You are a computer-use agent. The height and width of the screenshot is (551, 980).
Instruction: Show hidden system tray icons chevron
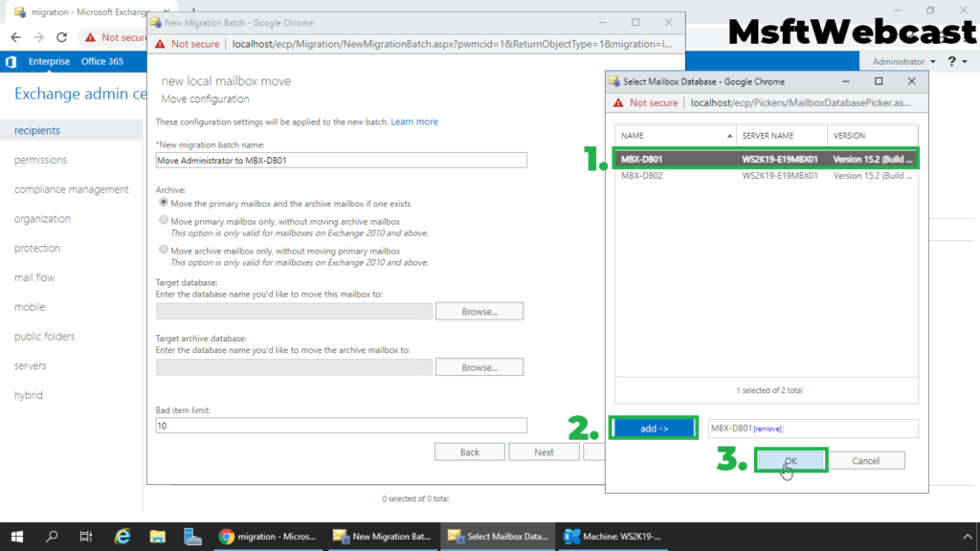pos(967,536)
